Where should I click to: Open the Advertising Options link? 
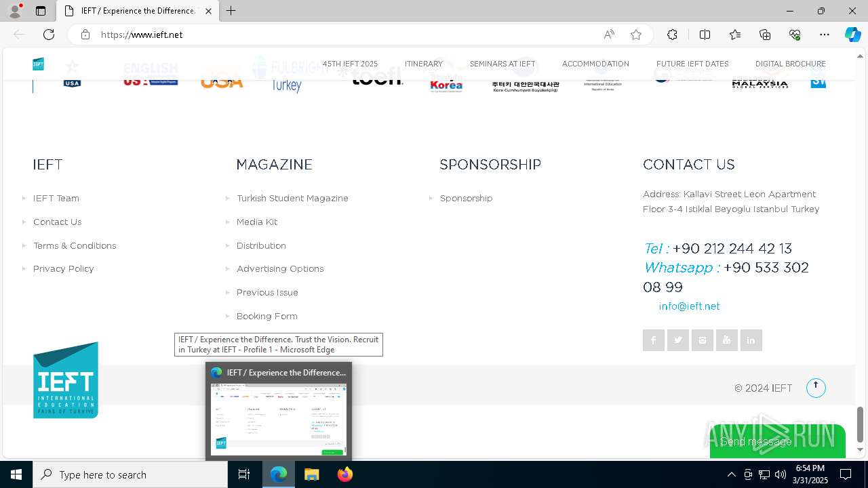(x=280, y=268)
